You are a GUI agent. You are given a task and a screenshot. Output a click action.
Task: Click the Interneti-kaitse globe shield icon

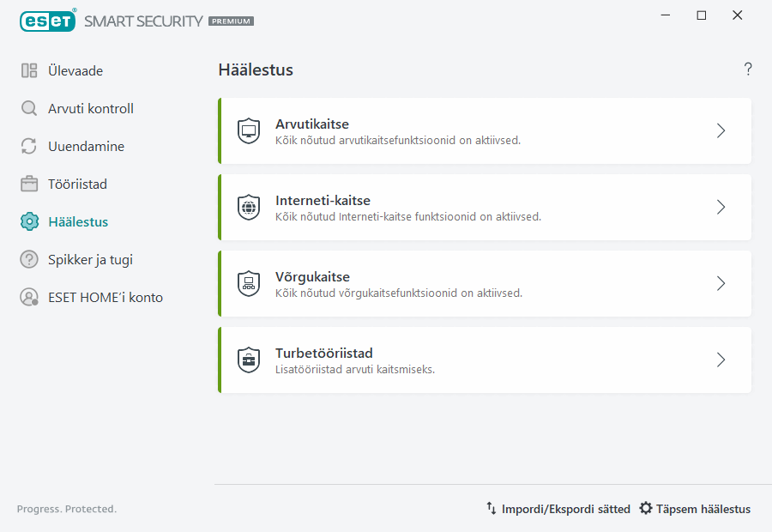(x=249, y=207)
